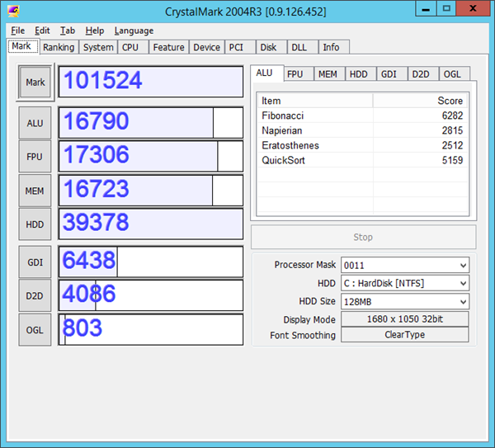Switch to the CPU tab
Screen dimensions: 495x448
tap(133, 47)
